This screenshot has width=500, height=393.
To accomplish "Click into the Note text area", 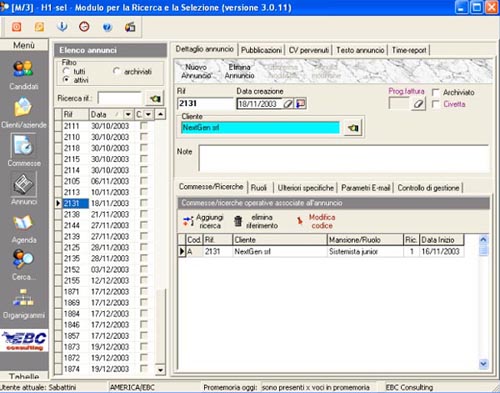I will point(344,158).
